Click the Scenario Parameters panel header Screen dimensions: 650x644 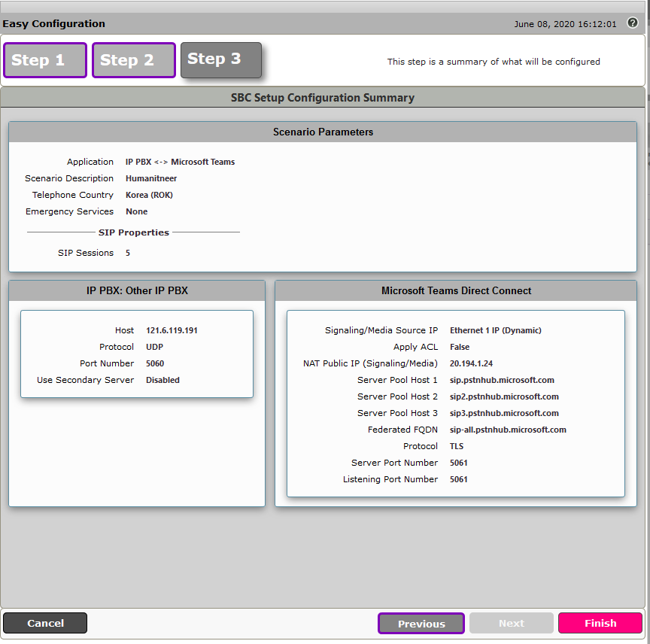coord(323,132)
